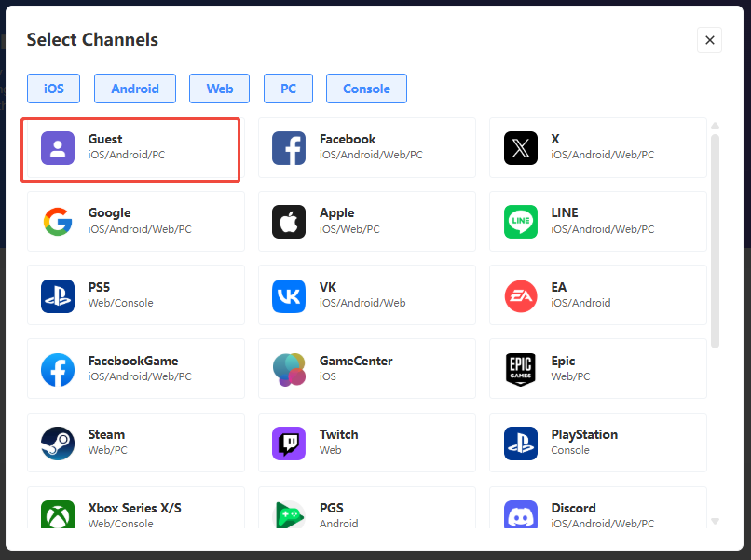Screen dimensions: 751x560
Task: Click the "PGS" channel name
Action: [x=332, y=508]
